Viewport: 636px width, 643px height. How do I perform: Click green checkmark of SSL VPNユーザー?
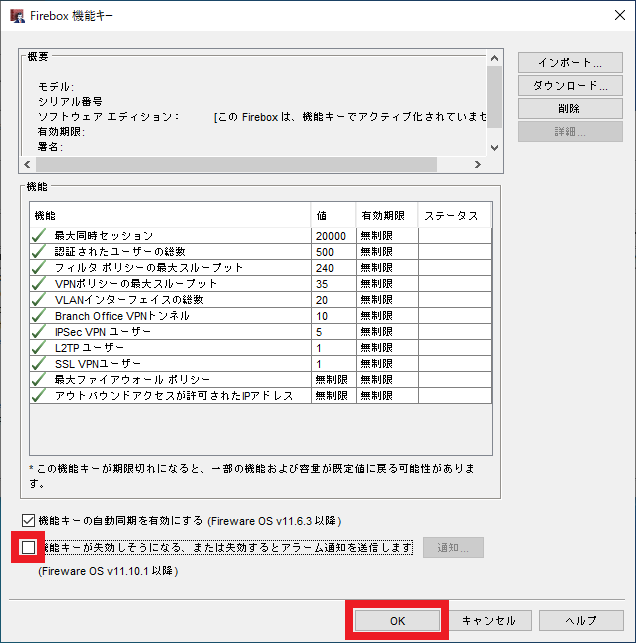coord(39,364)
